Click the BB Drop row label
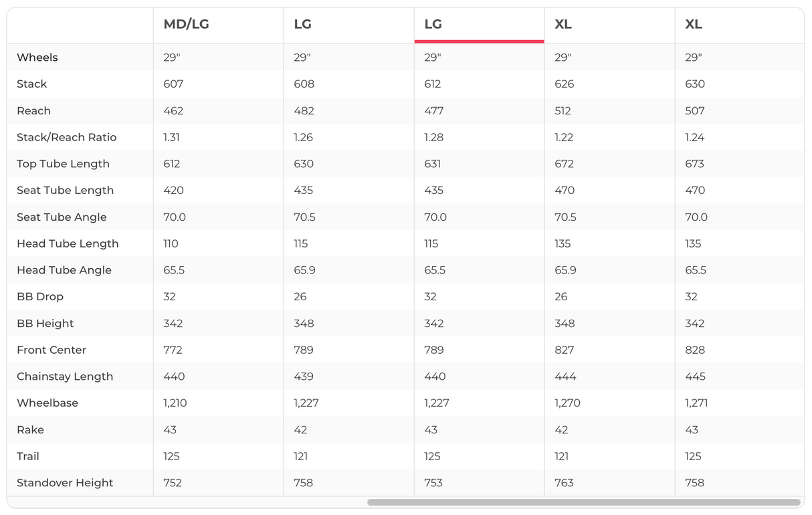Screen dimensions: 812x515 40,297
